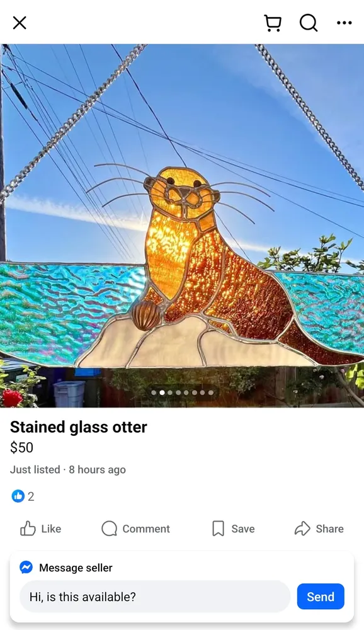Focus the 'Hi, is this available?' field

coord(155,597)
